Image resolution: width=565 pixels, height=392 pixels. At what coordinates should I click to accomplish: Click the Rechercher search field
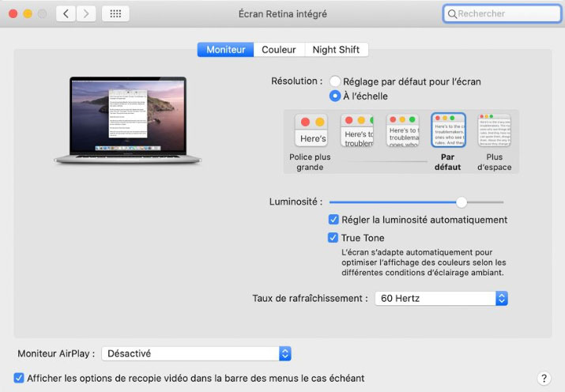(x=502, y=14)
